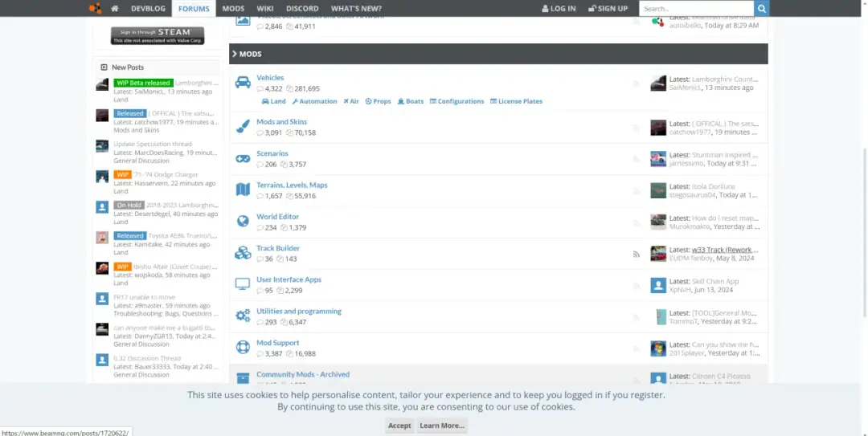Image resolution: width=868 pixels, height=436 pixels.
Task: Click the Mod Support lifebuoy icon
Action: [243, 347]
